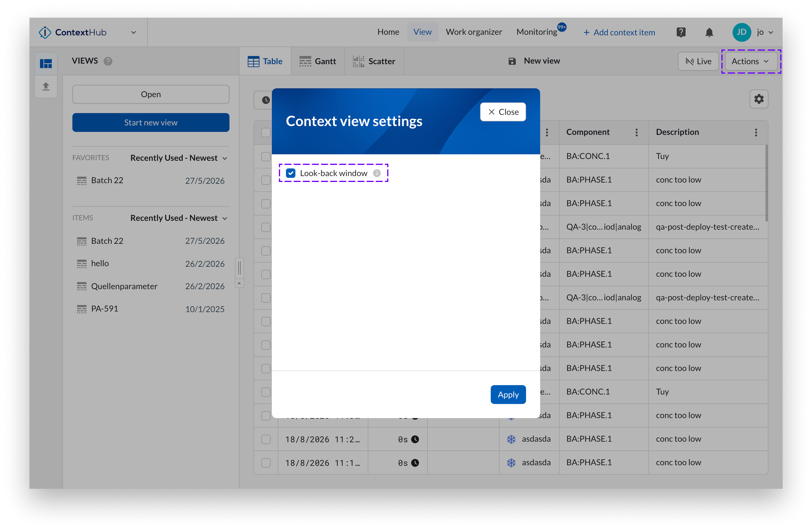This screenshot has width=812, height=530.
Task: Click the ContextHub logo icon
Action: [x=45, y=32]
